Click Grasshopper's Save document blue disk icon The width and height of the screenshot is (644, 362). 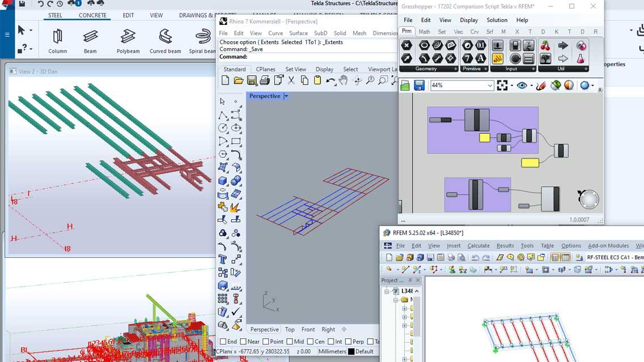point(419,86)
